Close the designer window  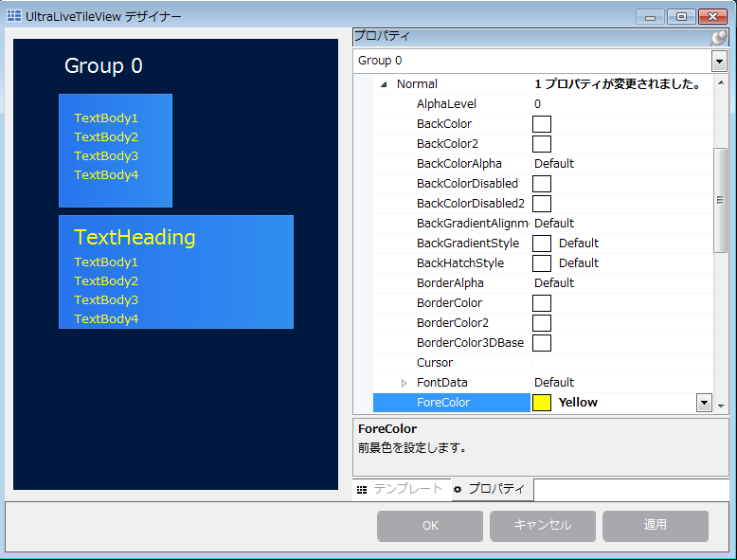click(x=712, y=16)
